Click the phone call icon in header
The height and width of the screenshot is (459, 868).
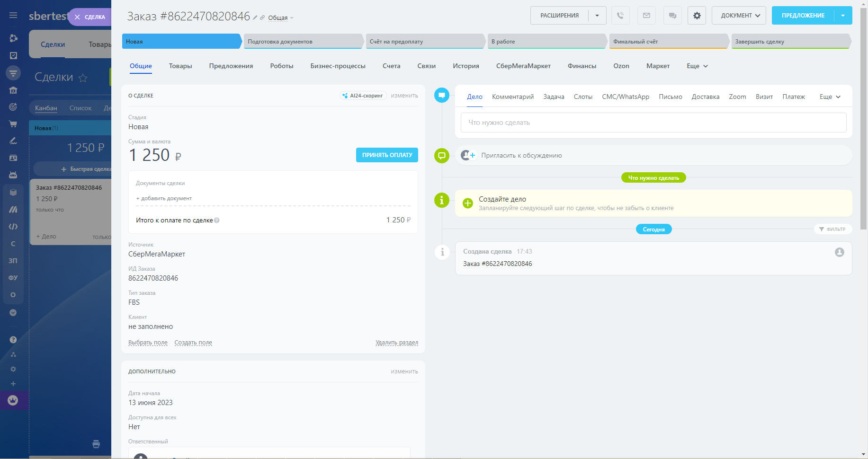620,16
